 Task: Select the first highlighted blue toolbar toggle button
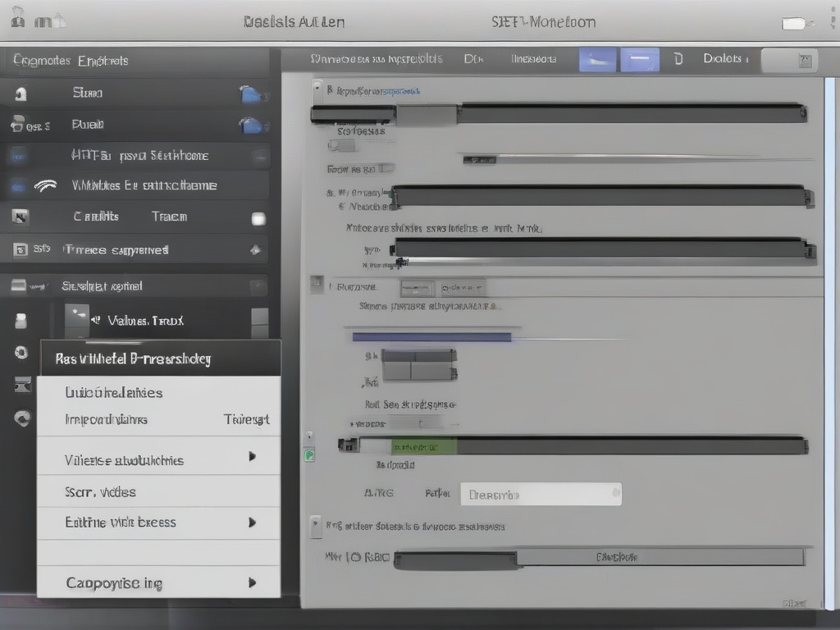[597, 60]
